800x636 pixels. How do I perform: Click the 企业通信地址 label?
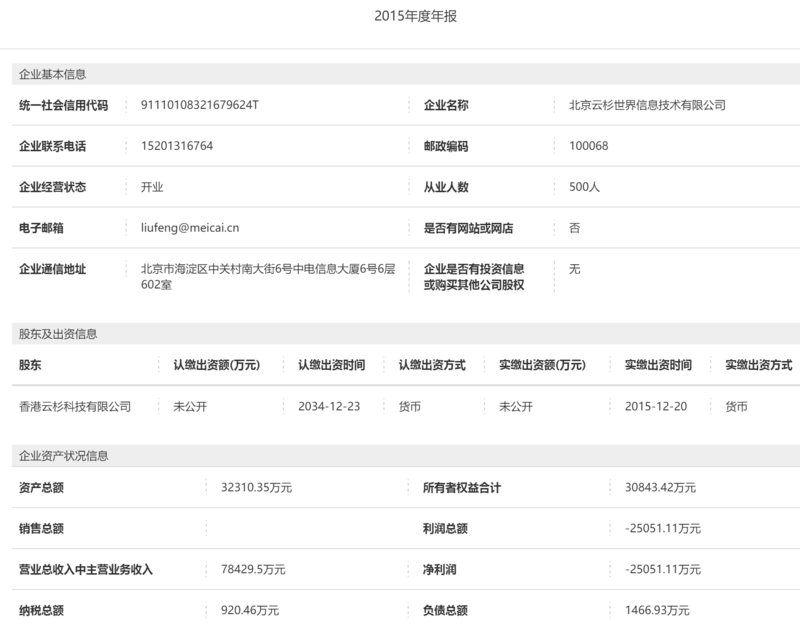[x=53, y=269]
